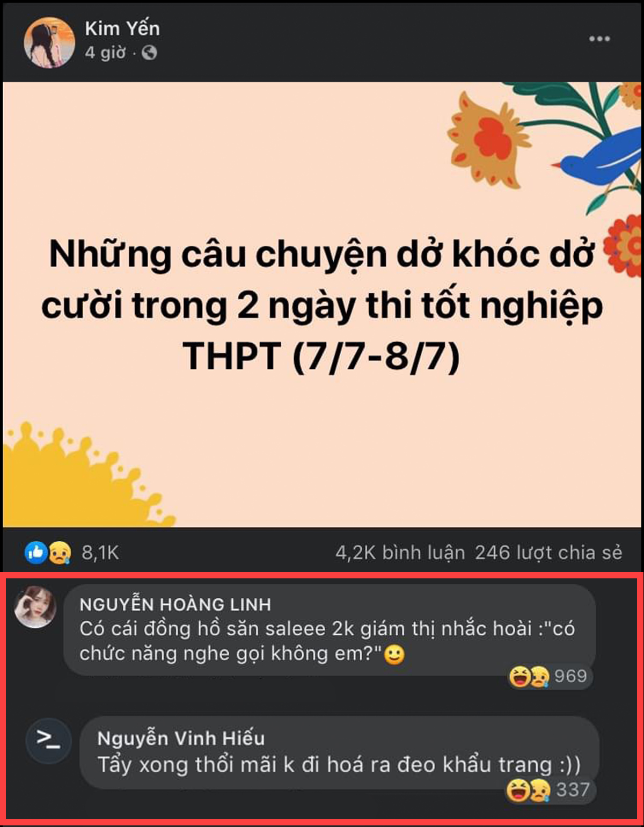Click the sad reaction icon under the post
Screen dimensions: 644x827
pyautogui.click(x=60, y=552)
